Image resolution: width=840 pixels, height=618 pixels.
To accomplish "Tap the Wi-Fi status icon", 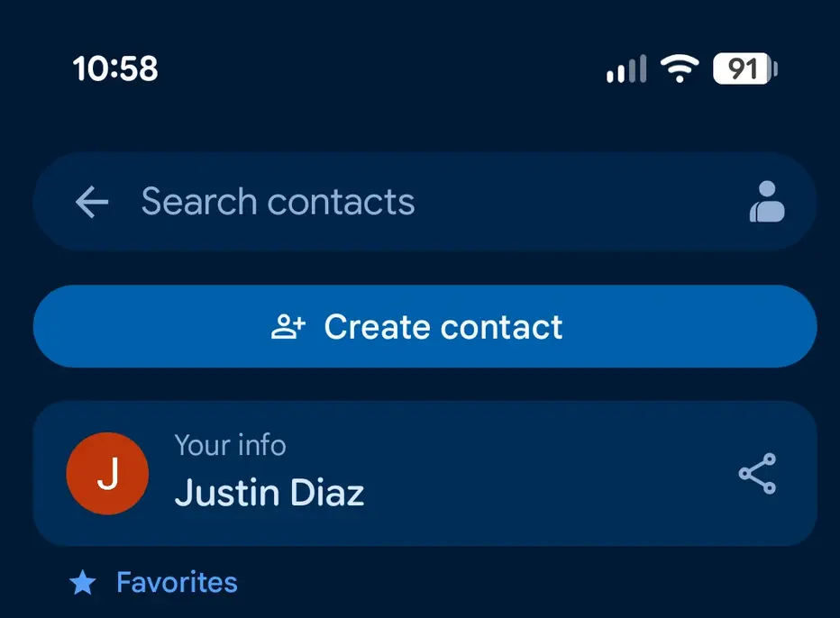I will coord(680,68).
